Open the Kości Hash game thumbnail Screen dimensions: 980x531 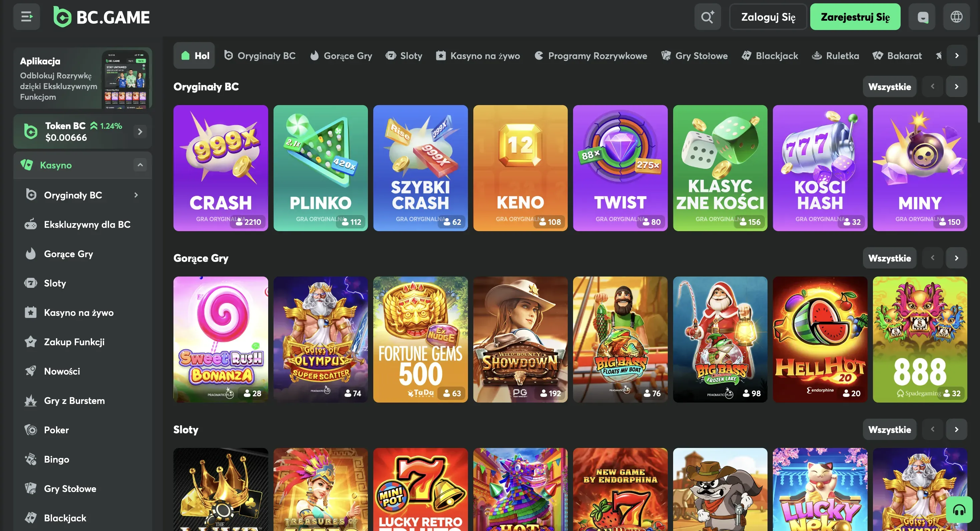pyautogui.click(x=820, y=168)
